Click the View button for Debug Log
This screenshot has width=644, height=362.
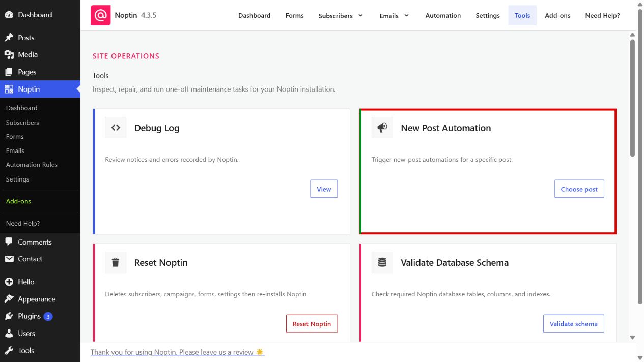(x=324, y=189)
